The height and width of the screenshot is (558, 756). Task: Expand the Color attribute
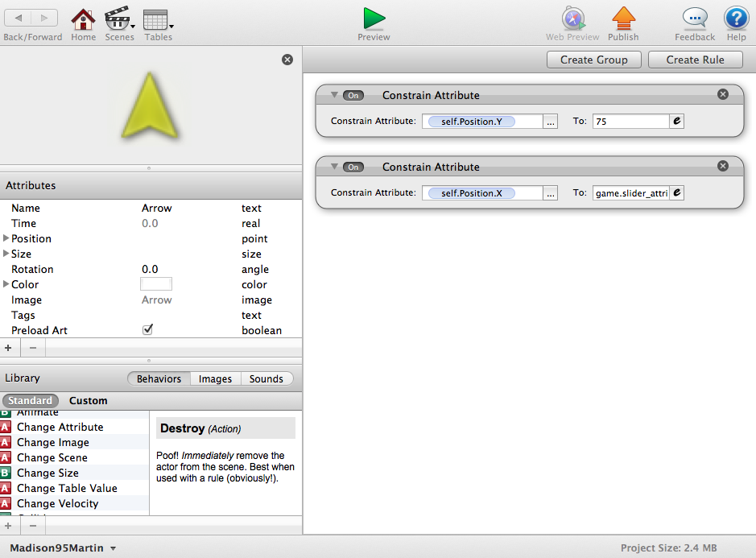[6, 284]
